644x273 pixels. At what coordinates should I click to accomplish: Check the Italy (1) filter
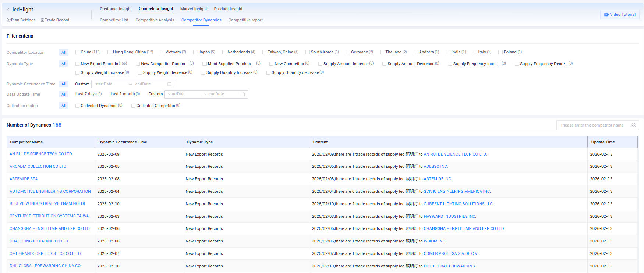(475, 52)
